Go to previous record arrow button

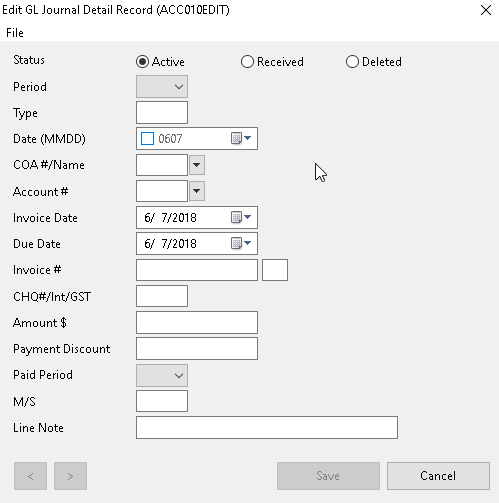30,476
